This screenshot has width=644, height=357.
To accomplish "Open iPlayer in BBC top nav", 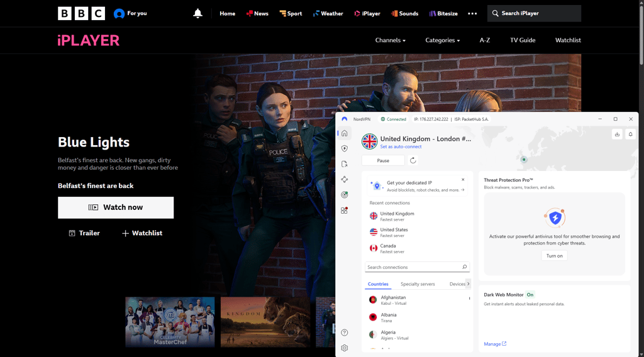I will click(367, 14).
